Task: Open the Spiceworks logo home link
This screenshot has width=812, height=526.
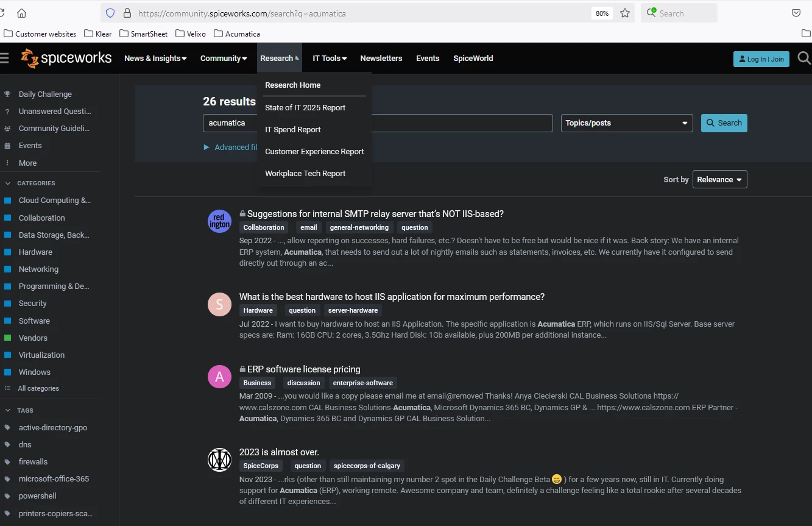Action: point(66,58)
